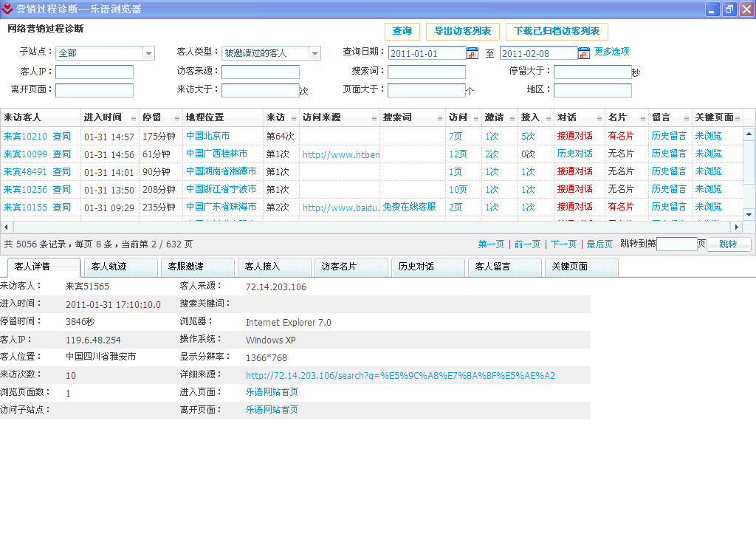The height and width of the screenshot is (545, 756).
Task: Click the 跳转到第 page number field
Action: pyautogui.click(x=678, y=244)
